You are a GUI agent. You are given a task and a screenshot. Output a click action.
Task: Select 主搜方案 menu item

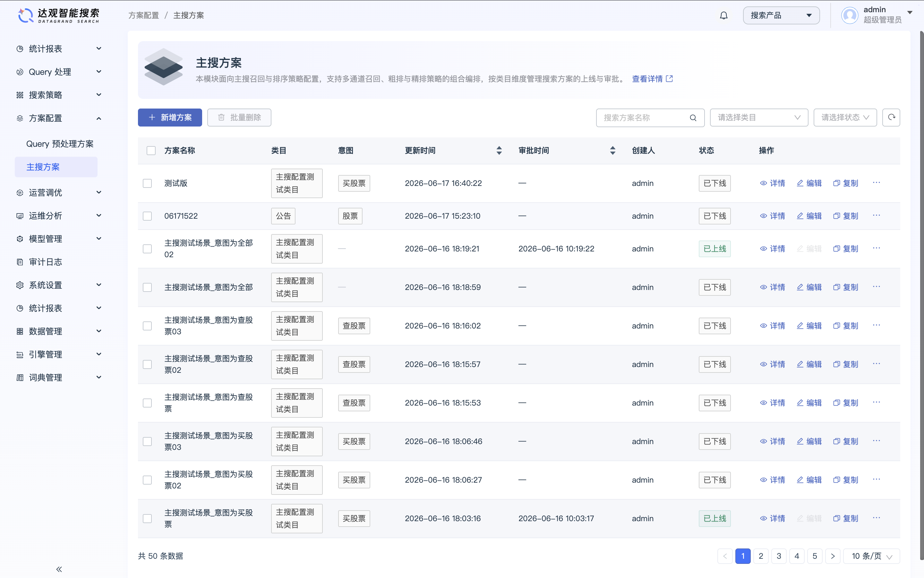pos(56,167)
